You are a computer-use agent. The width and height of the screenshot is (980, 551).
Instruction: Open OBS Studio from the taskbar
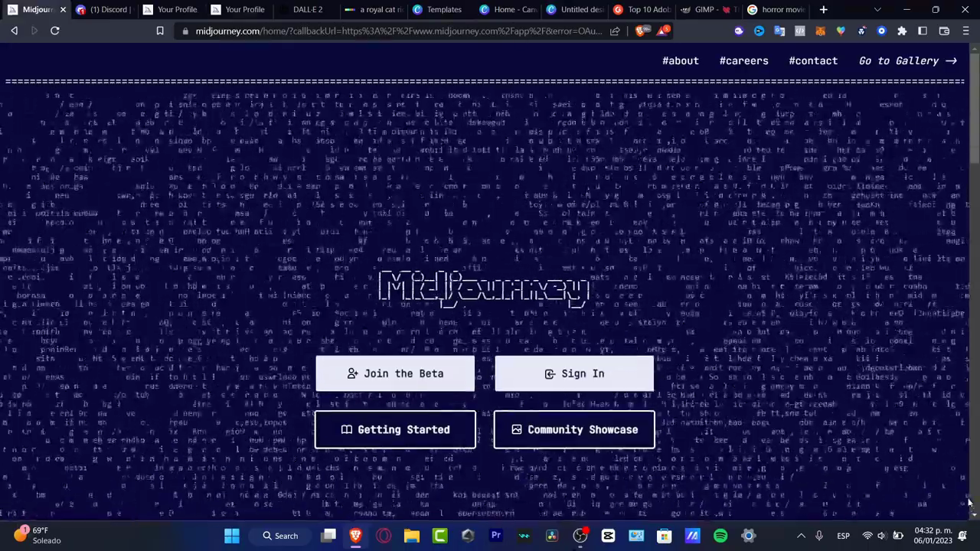click(580, 536)
